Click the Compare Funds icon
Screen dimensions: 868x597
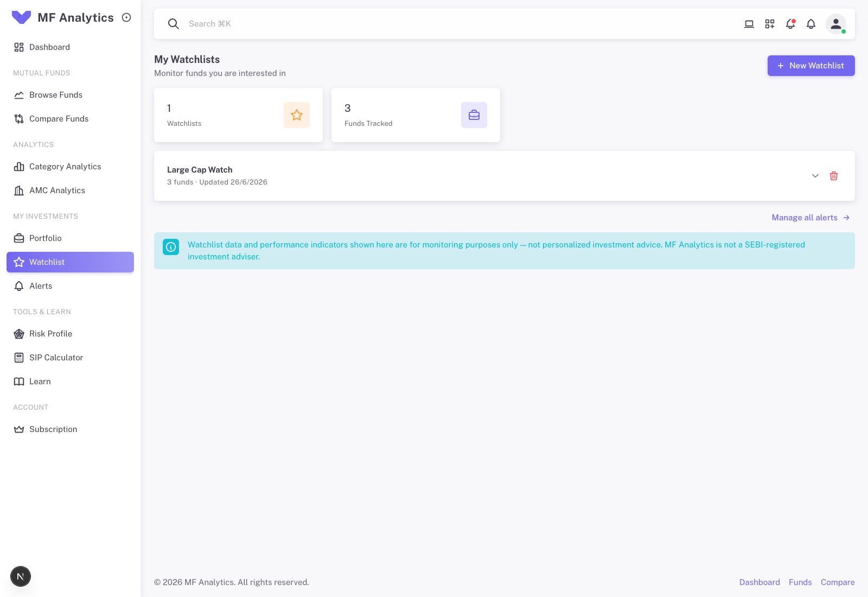pyautogui.click(x=19, y=119)
